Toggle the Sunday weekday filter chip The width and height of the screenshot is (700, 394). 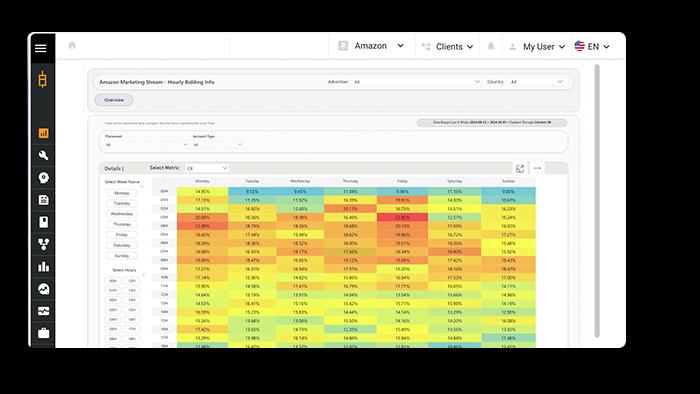[x=121, y=256]
